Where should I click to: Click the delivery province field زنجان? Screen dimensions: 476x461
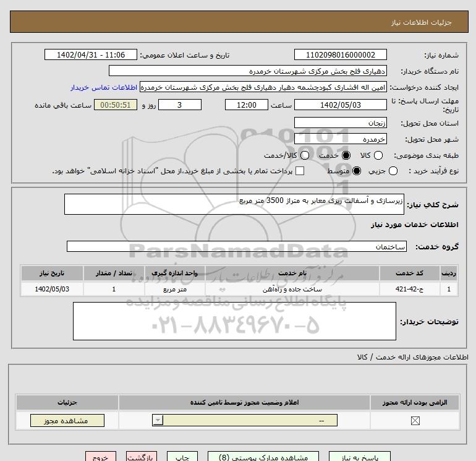click(340, 123)
